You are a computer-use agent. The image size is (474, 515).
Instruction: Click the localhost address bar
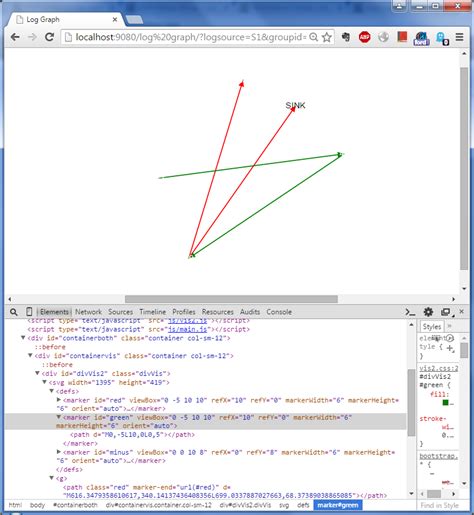(x=190, y=37)
